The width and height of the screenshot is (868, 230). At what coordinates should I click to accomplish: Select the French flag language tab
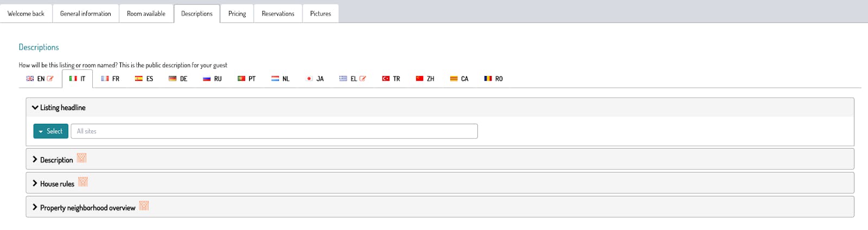tap(110, 79)
